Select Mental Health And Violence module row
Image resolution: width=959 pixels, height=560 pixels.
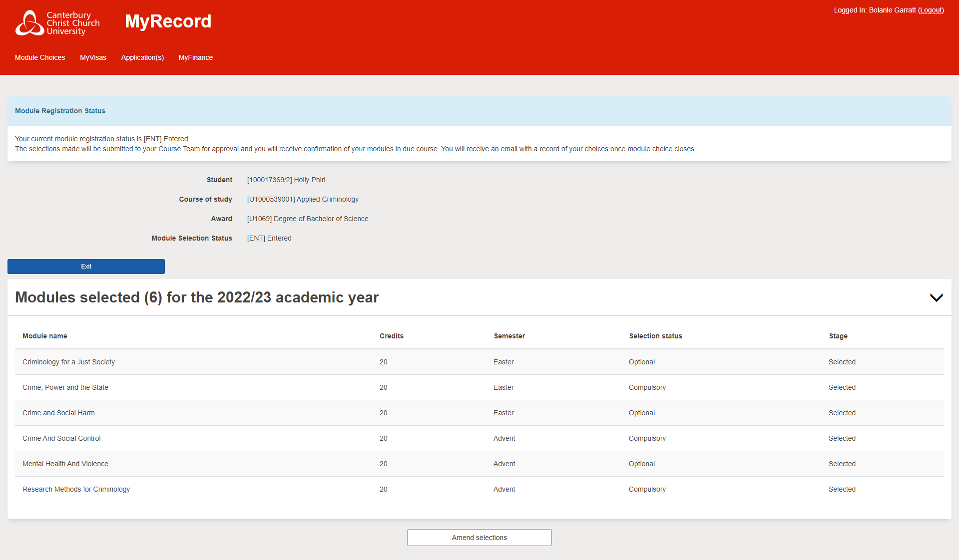(x=65, y=464)
